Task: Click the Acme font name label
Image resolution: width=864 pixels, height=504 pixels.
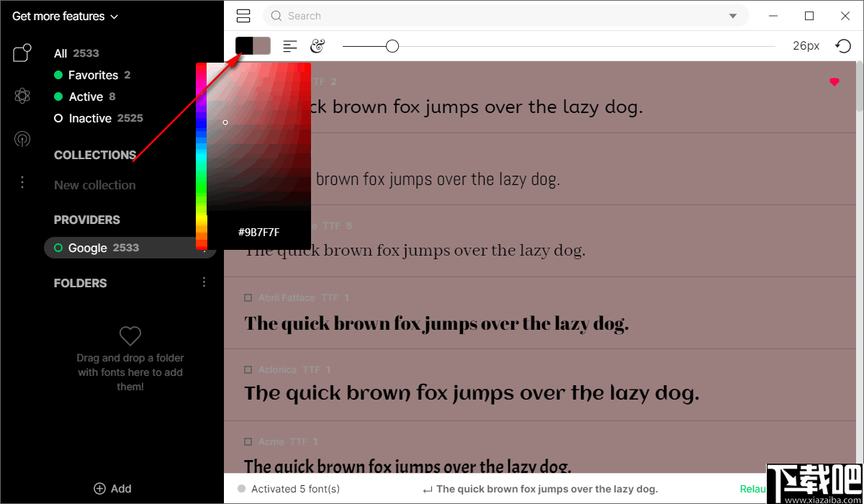Action: click(x=271, y=441)
